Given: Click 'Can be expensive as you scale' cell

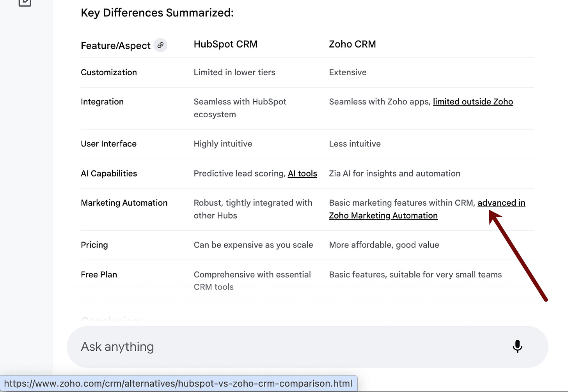Looking at the screenshot, I should [x=253, y=245].
